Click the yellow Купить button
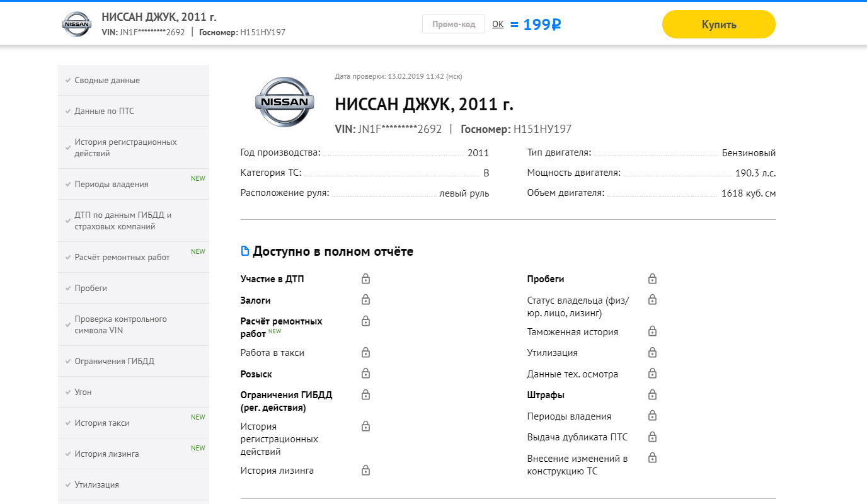 pos(719,25)
